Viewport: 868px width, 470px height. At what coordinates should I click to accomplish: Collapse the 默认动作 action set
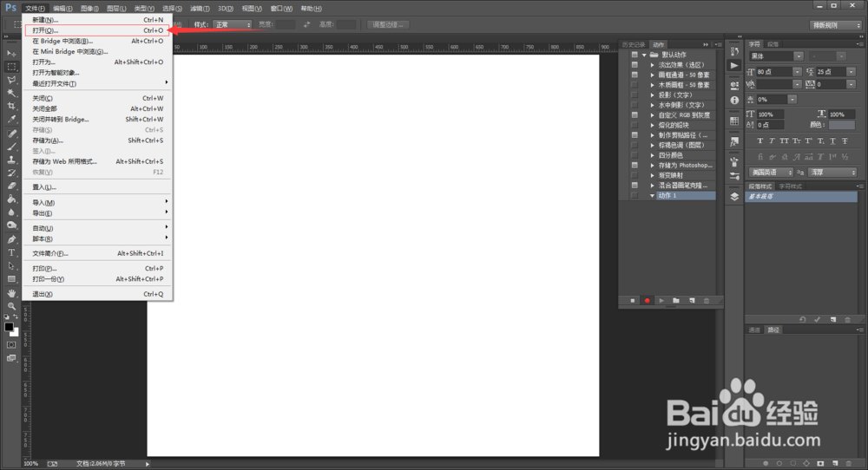pos(644,55)
